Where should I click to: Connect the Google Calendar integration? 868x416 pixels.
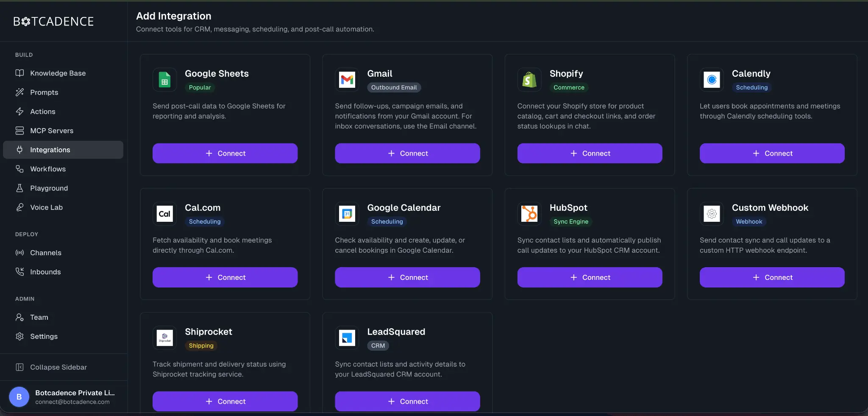point(407,277)
